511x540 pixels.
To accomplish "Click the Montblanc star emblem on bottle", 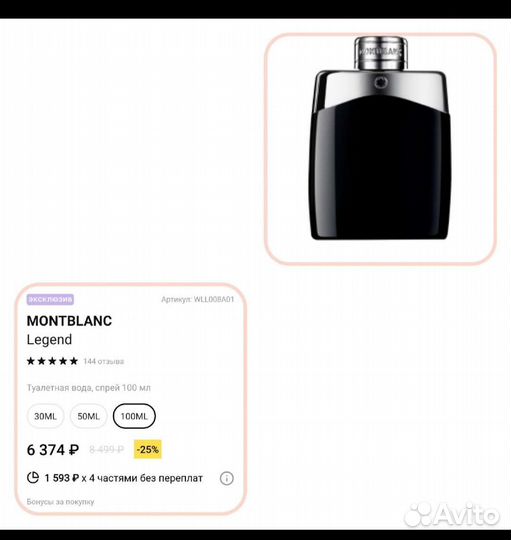I will click(x=381, y=82).
